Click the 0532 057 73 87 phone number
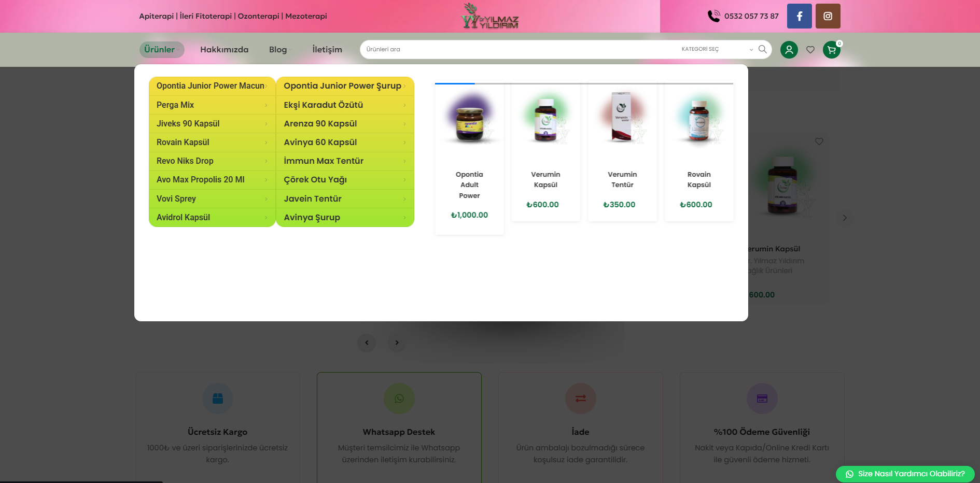The image size is (980, 483). (x=751, y=16)
